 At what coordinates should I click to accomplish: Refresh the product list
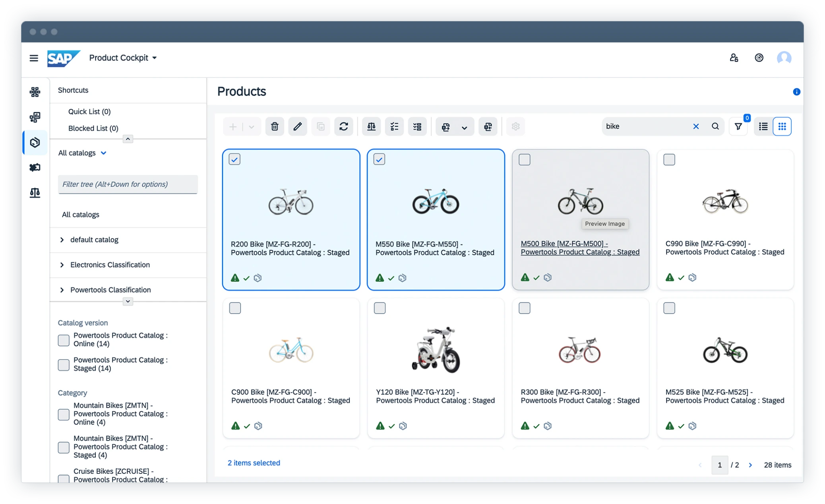tap(344, 126)
